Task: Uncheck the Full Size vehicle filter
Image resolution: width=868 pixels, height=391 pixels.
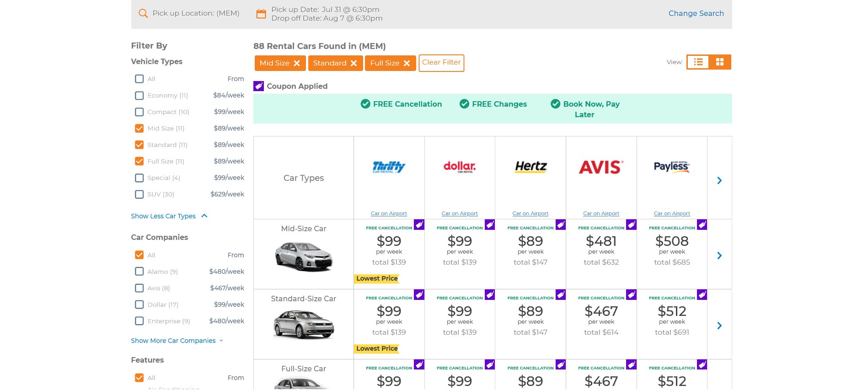Action: click(139, 161)
